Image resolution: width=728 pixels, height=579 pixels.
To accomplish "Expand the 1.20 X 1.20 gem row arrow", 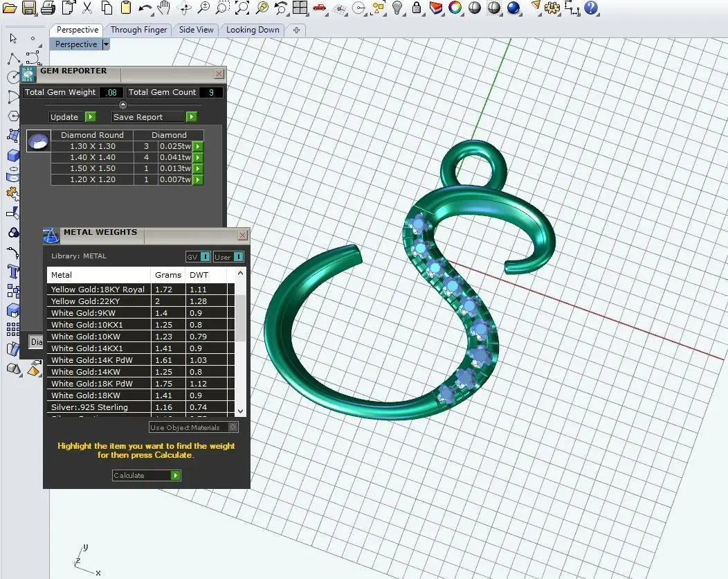I will pyautogui.click(x=198, y=180).
